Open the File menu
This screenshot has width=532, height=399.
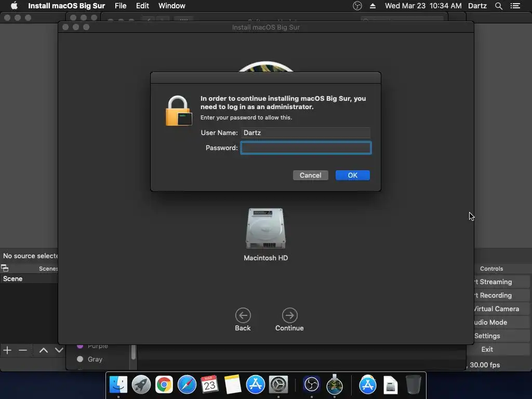tap(121, 6)
